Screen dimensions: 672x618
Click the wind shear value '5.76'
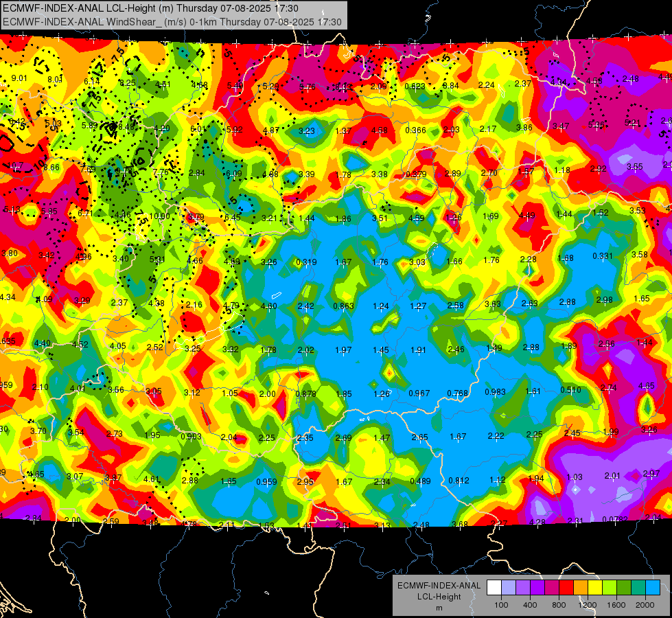click(x=307, y=87)
